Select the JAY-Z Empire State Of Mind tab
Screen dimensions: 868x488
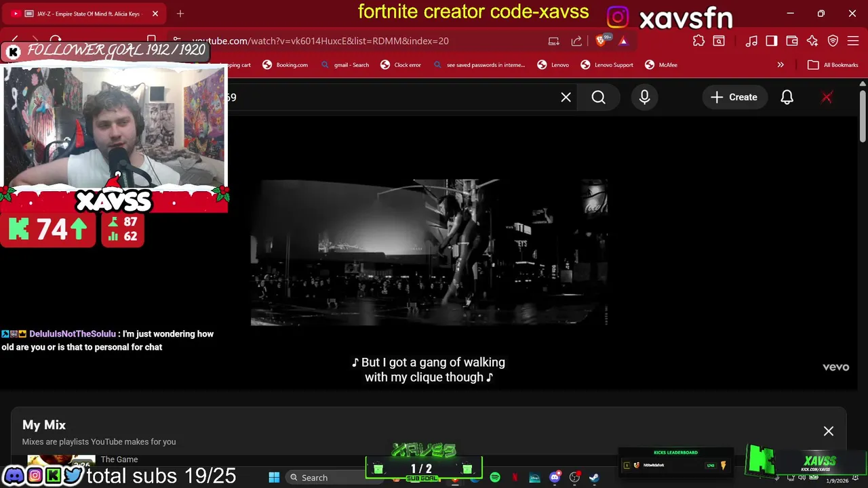(x=85, y=14)
